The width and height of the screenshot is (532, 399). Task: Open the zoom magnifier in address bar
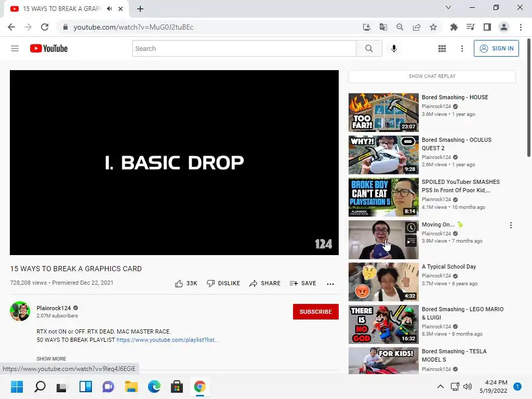tap(400, 27)
